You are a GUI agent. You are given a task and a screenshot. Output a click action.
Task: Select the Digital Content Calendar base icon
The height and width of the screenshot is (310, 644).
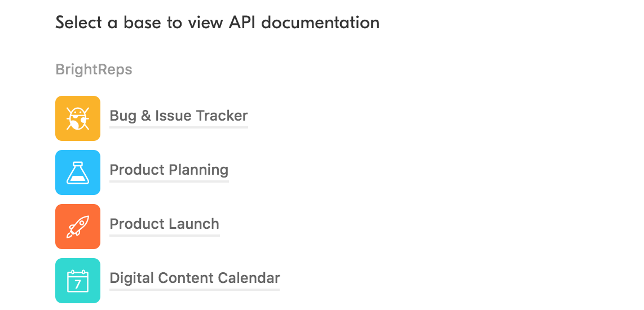(78, 281)
